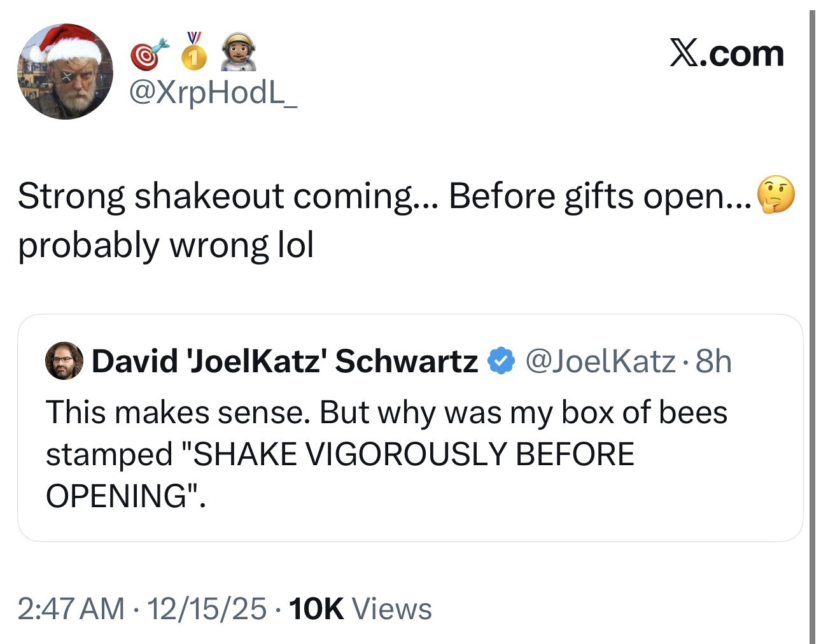Click the astronaut emoji in display name
The image size is (821, 644).
238,52
